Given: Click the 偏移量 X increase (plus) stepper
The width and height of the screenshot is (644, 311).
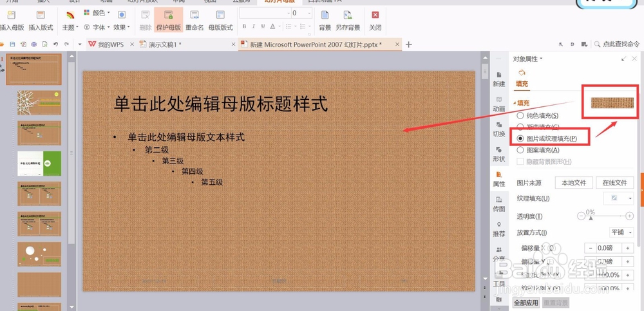Looking at the screenshot, I should click(627, 248).
